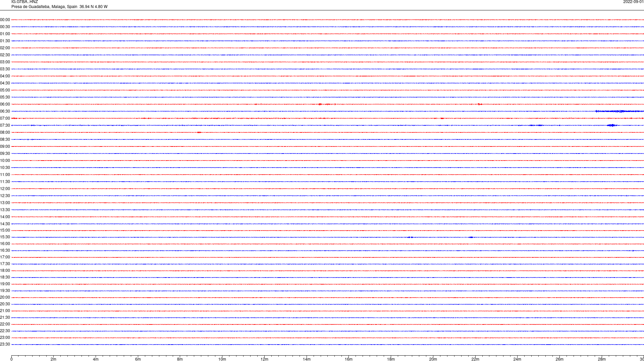
Task: Click the red spike near 22m on 06:00 trace
Action: coord(479,104)
